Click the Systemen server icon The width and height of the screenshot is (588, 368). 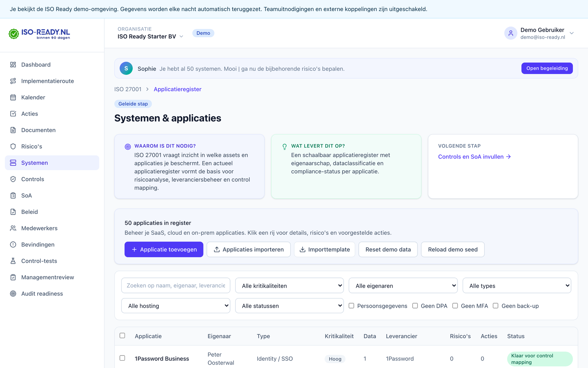13,163
